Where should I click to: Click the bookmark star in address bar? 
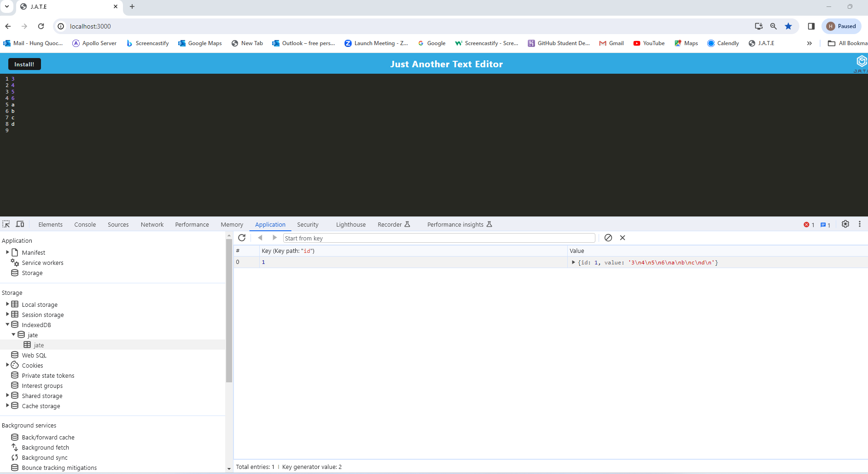[788, 26]
